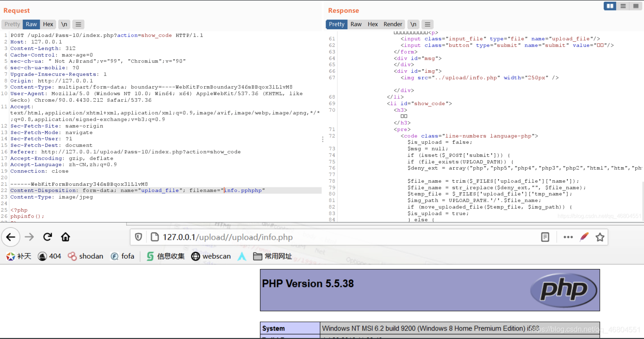Switch Request view to Raw tab
The width and height of the screenshot is (644, 339).
[31, 24]
